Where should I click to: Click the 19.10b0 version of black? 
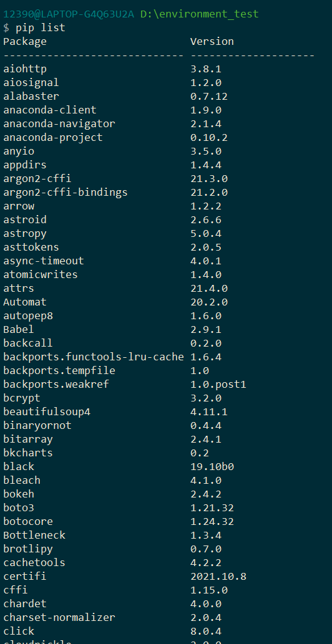[x=212, y=466]
